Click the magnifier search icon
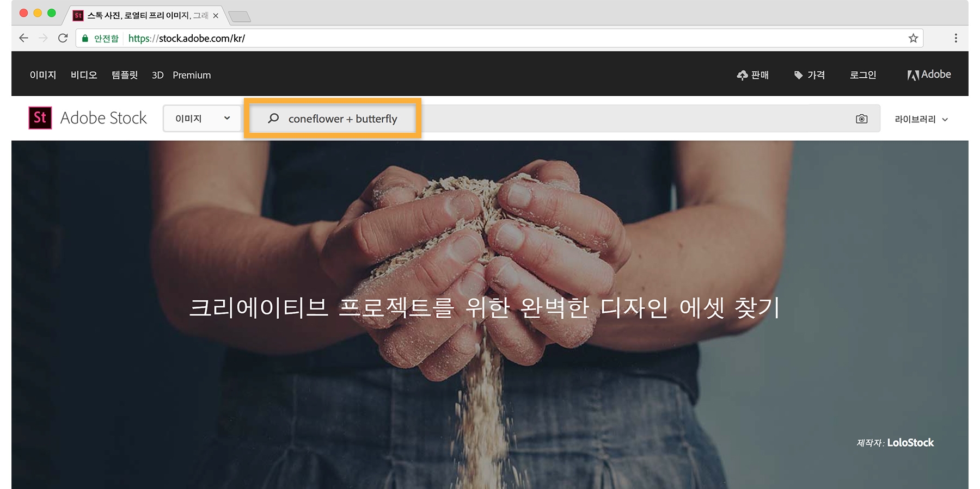 (x=273, y=118)
